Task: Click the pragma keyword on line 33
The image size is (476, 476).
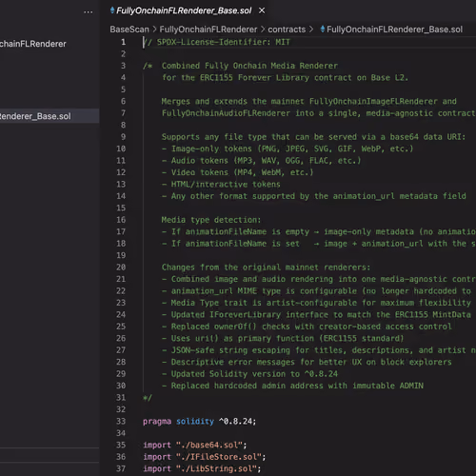Action: tap(157, 421)
